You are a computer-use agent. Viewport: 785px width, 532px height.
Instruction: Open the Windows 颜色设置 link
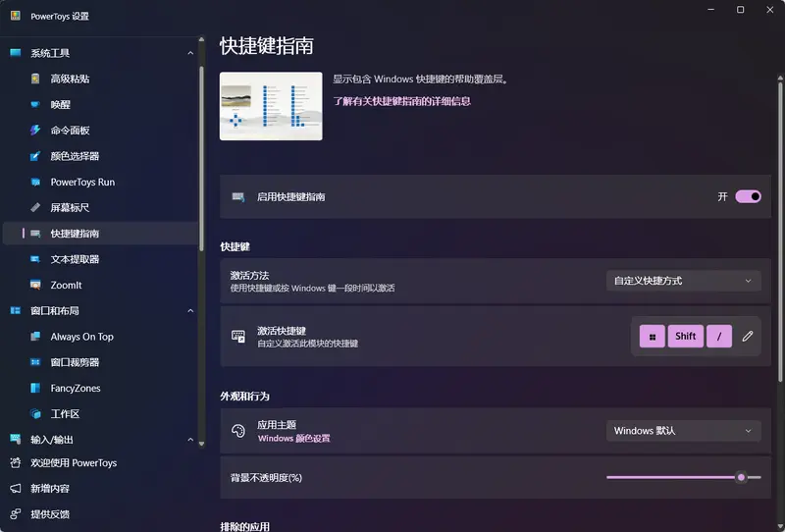(293, 439)
